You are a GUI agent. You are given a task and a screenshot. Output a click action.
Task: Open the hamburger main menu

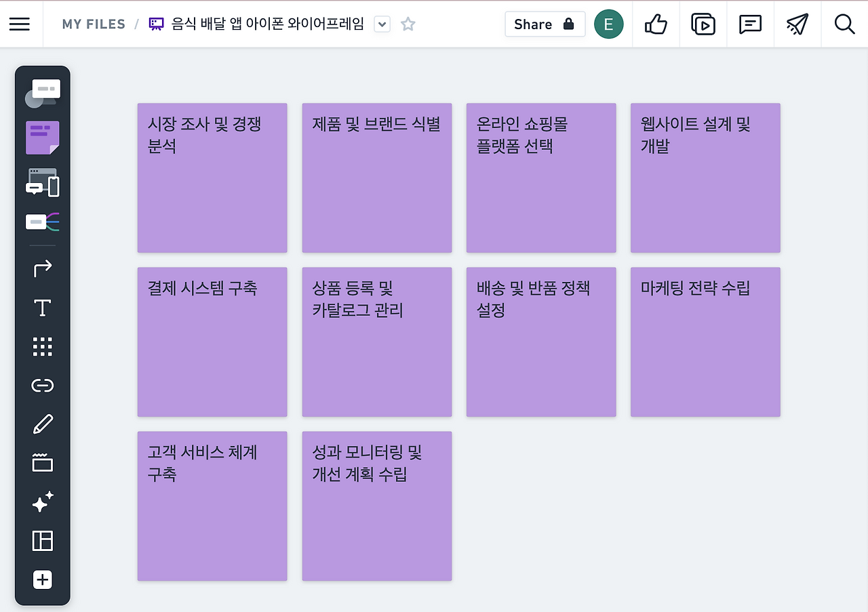(x=20, y=24)
